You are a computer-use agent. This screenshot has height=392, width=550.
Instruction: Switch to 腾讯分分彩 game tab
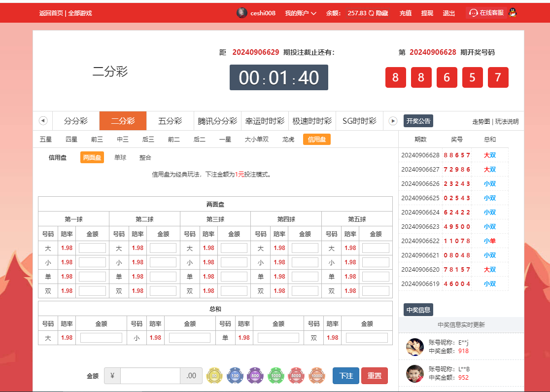217,121
